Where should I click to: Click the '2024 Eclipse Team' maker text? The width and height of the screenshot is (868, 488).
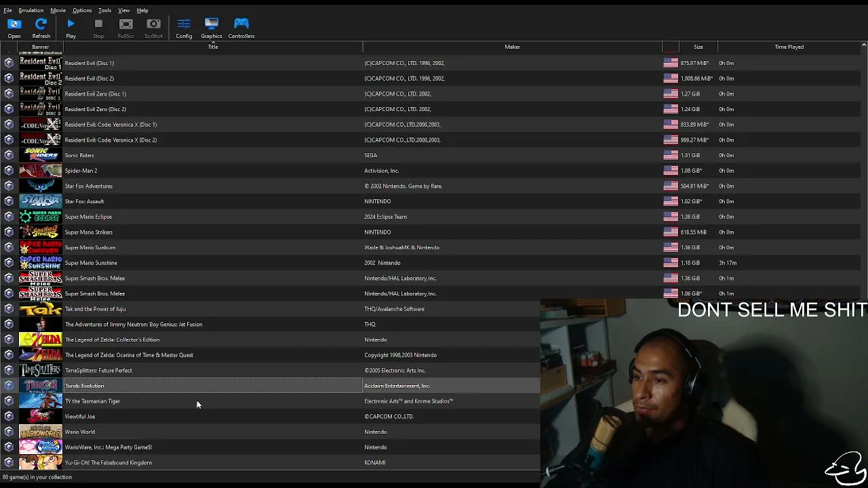[386, 217]
